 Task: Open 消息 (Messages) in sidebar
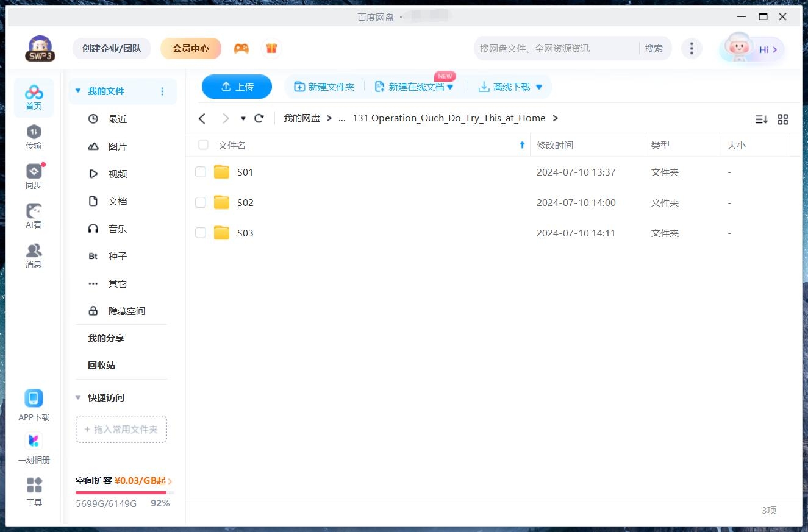pyautogui.click(x=34, y=255)
